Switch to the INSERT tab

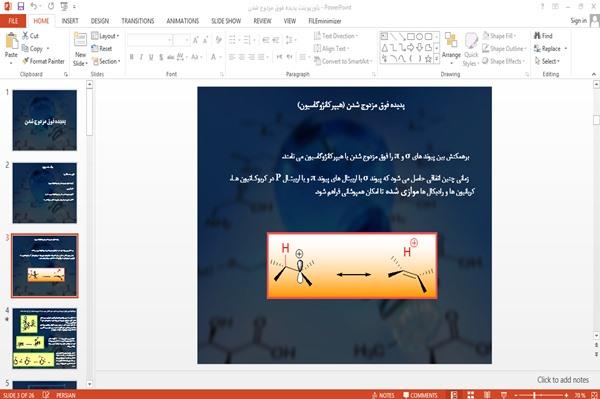coord(70,21)
